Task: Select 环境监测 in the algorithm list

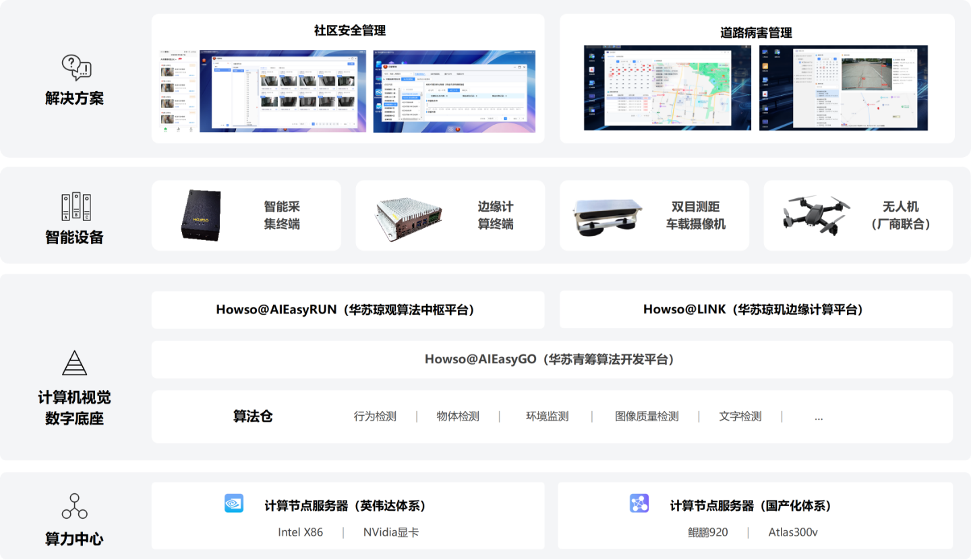Action: coord(547,416)
